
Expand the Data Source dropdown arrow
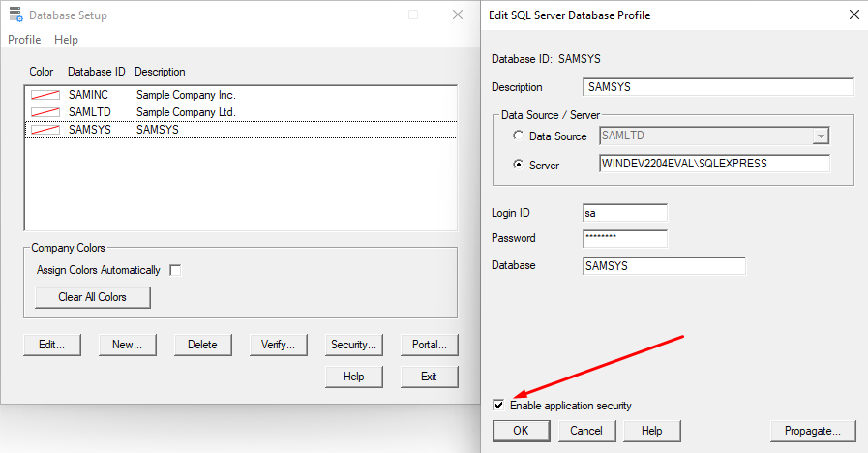click(821, 136)
